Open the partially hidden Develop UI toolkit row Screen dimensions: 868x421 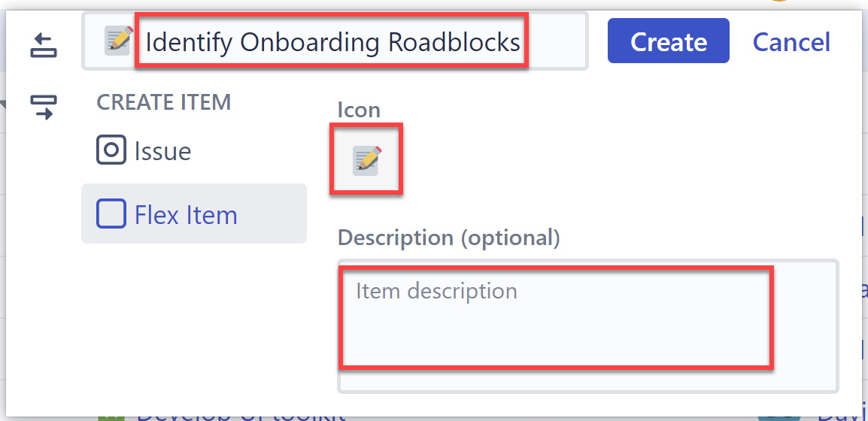pyautogui.click(x=241, y=416)
